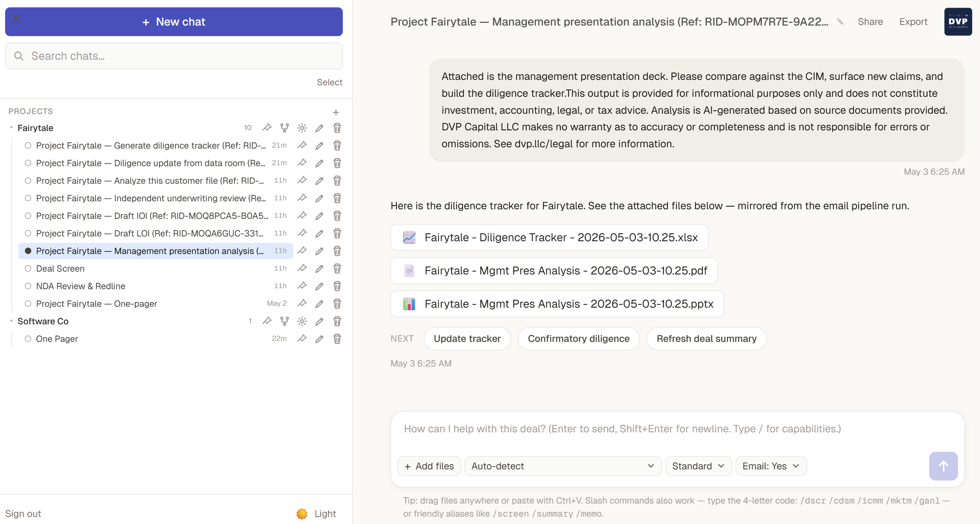Open Fairytale project settings gear

(302, 127)
